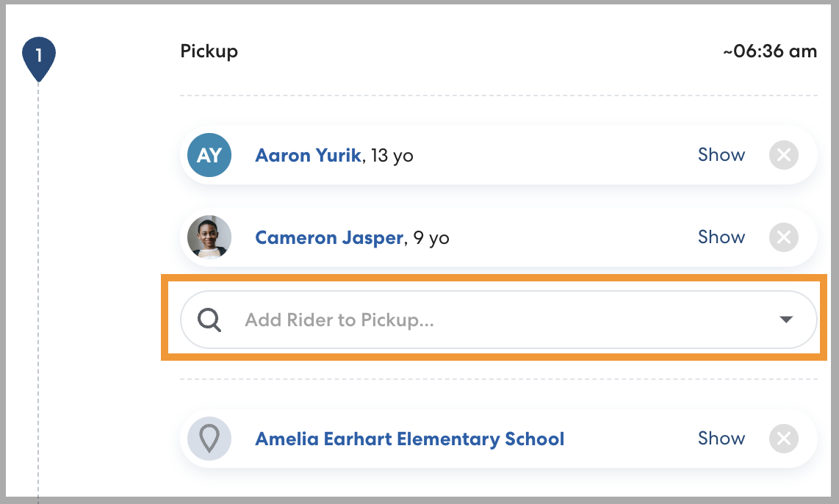This screenshot has height=504, width=839.
Task: Click the pin icon beside Amelia Earhart school
Action: 209,439
